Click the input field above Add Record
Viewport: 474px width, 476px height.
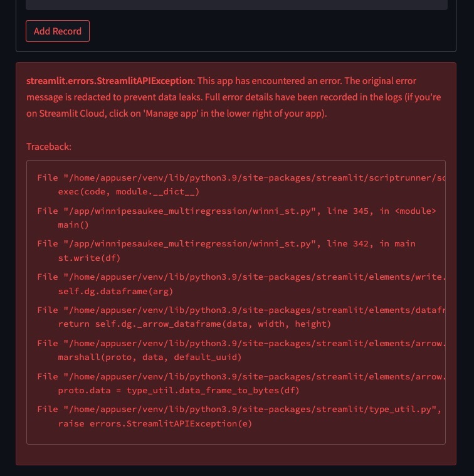(237, 4)
